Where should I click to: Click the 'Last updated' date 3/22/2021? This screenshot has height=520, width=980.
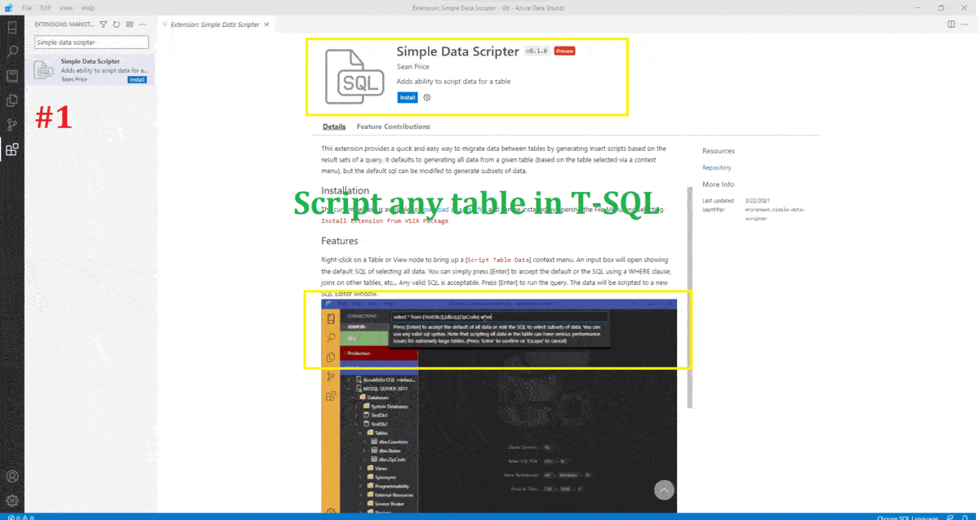pyautogui.click(x=758, y=200)
